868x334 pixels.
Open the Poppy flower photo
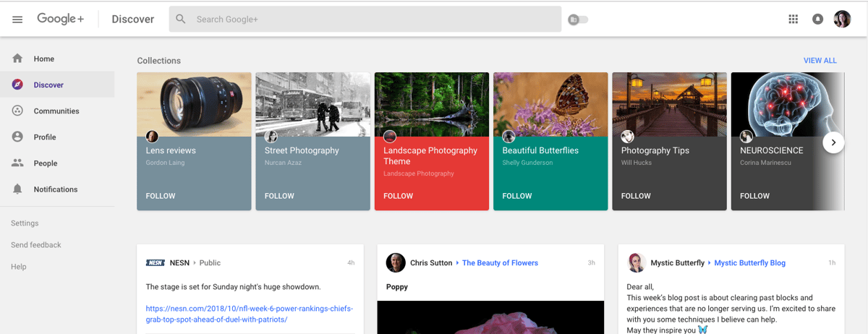pyautogui.click(x=490, y=317)
